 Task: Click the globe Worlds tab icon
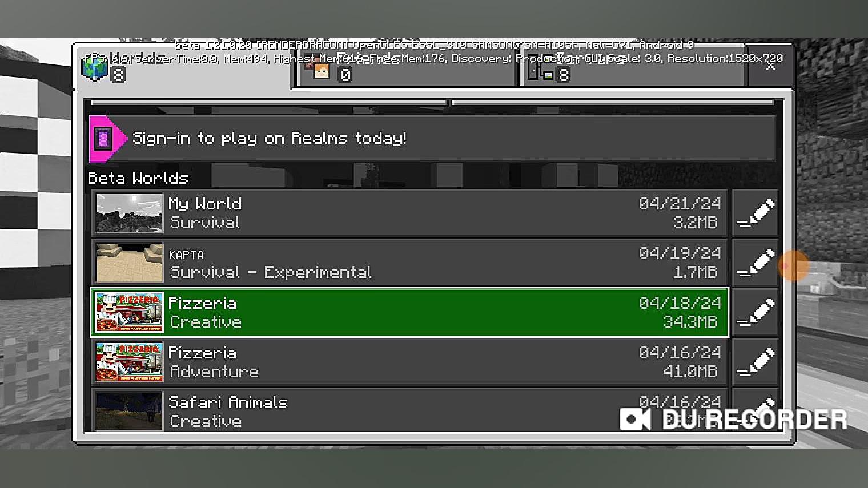click(94, 67)
